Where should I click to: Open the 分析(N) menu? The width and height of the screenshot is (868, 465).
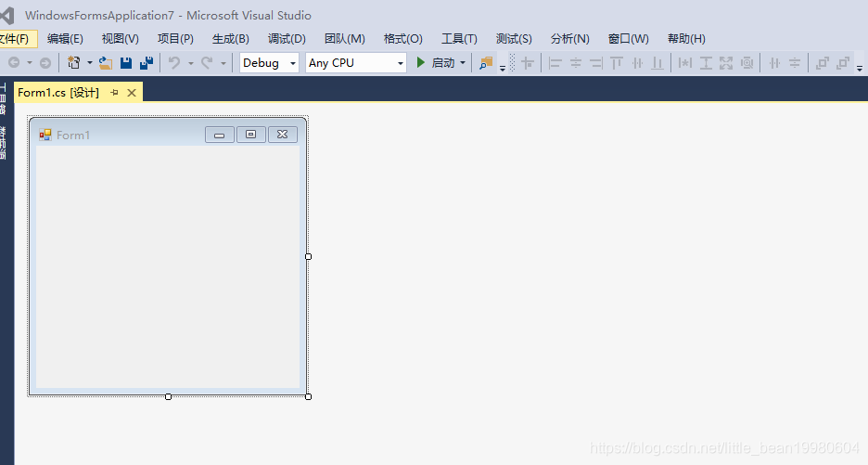[x=569, y=39]
